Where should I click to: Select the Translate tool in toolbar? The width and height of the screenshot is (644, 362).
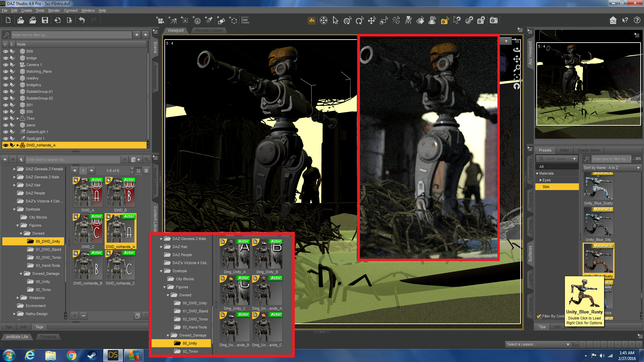(372, 20)
